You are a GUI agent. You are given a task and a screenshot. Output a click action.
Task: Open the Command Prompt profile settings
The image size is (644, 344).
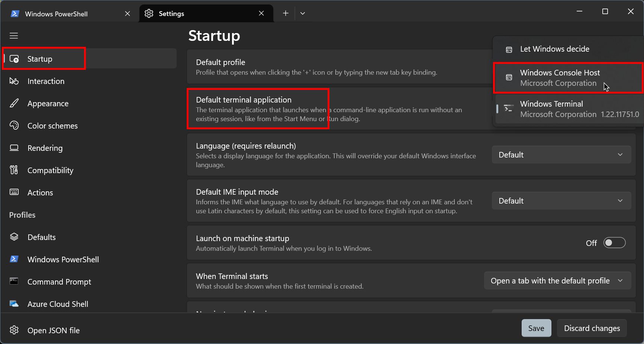(89, 282)
